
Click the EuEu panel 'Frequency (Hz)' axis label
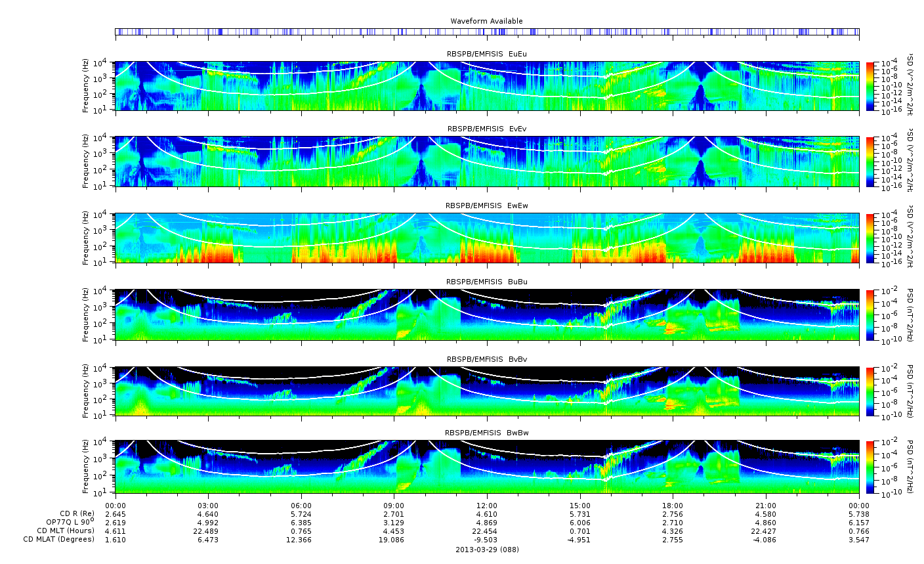86,86
